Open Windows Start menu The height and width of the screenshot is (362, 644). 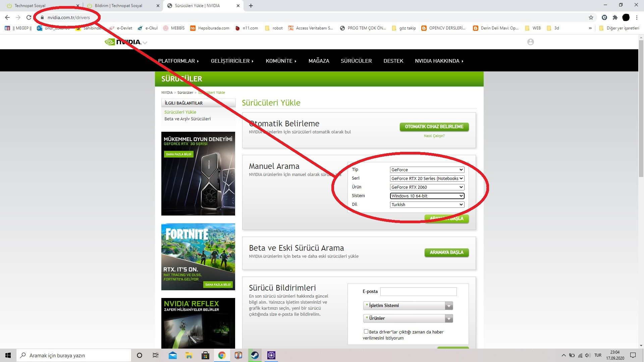8,355
